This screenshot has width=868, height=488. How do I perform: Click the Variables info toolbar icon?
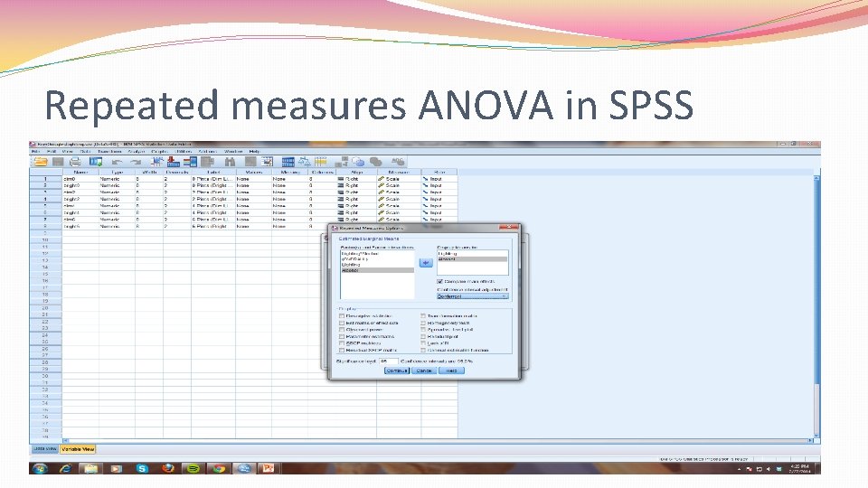tap(190, 162)
